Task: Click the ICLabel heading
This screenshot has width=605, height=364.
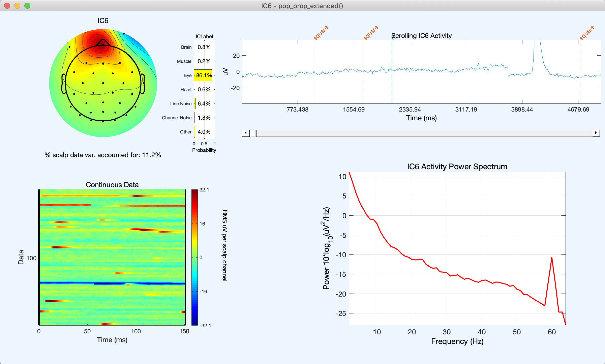Action: [204, 36]
